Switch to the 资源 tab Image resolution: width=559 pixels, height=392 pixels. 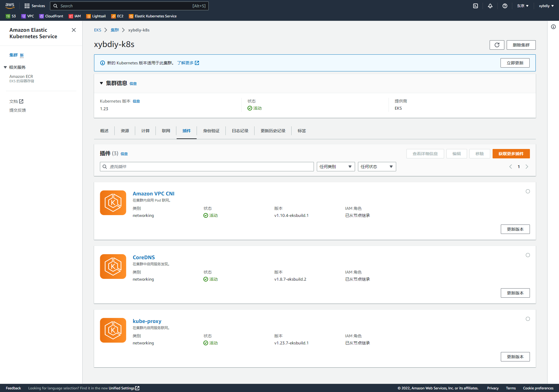[x=125, y=131]
